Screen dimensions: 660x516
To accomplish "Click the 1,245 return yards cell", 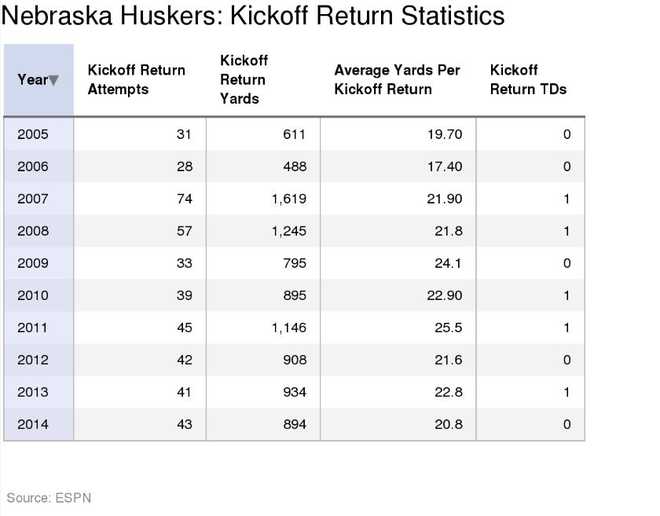I will (288, 231).
